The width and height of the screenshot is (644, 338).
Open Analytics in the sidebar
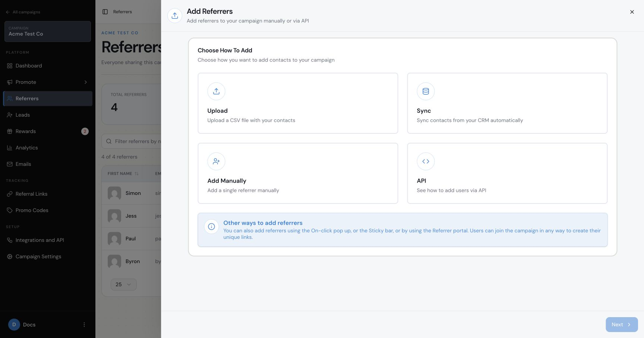pos(48,148)
